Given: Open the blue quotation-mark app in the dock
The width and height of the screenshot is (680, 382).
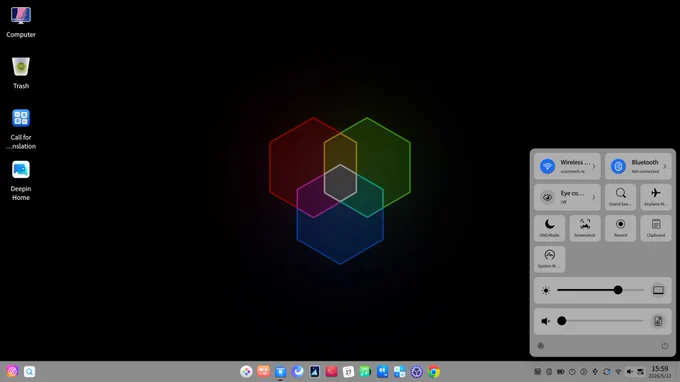Looking at the screenshot, I should point(382,372).
